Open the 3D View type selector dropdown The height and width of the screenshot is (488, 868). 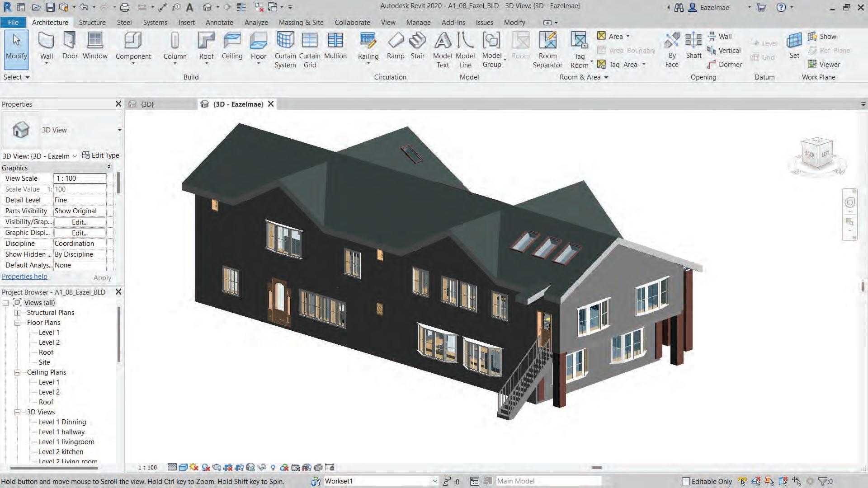[119, 130]
